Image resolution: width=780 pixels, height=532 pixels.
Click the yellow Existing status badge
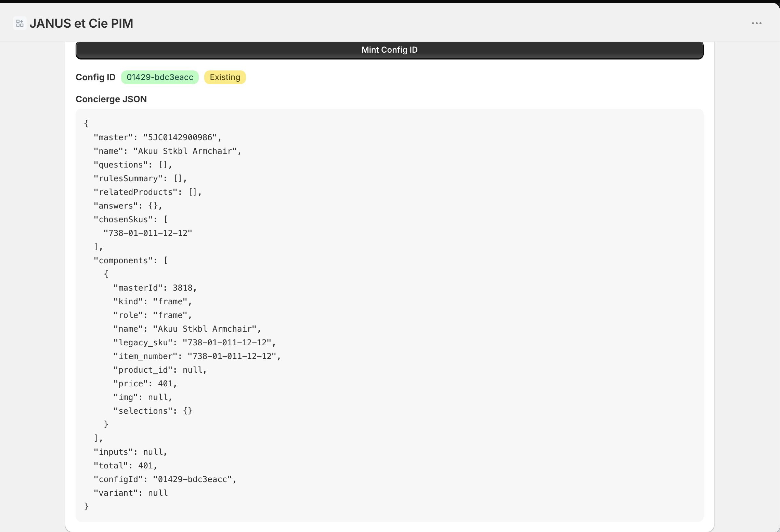pyautogui.click(x=225, y=77)
